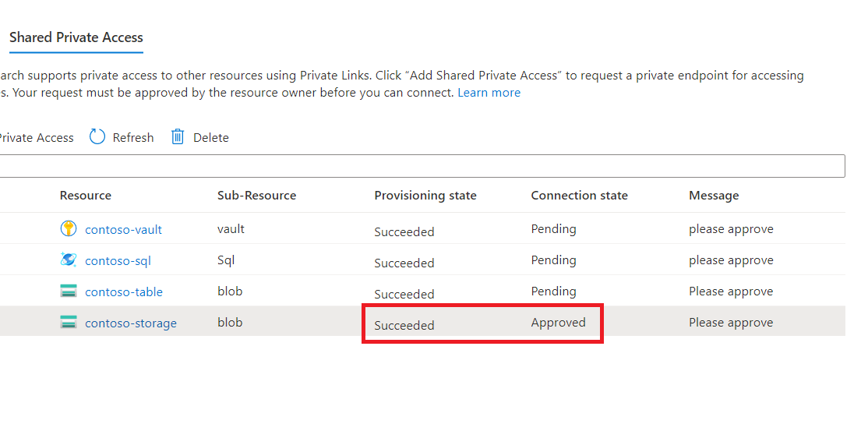This screenshot has height=431, width=868.
Task: Open the contoso-storage resource link
Action: (131, 323)
